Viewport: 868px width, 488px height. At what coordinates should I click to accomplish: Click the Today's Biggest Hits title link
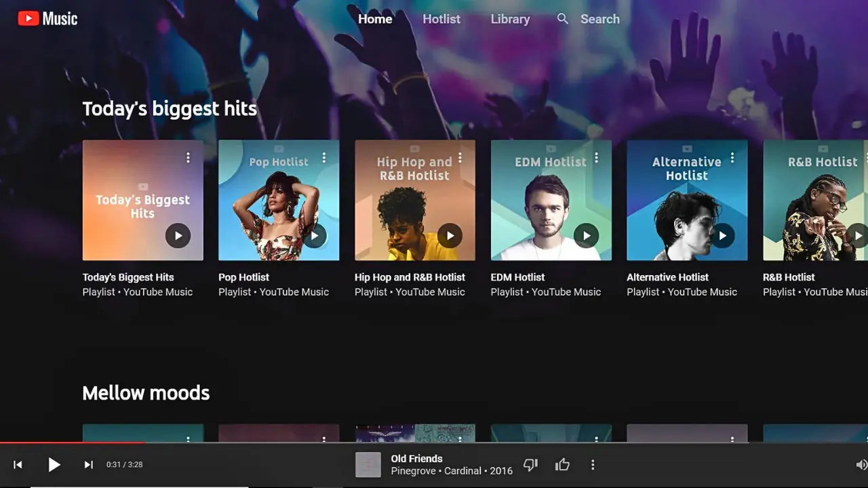[x=128, y=277]
